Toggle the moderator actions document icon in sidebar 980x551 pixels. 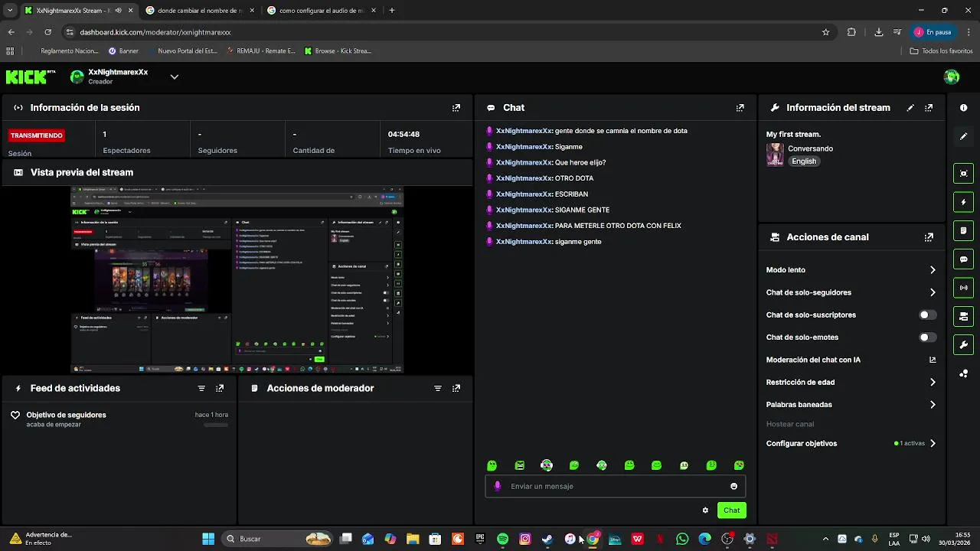coord(963,230)
